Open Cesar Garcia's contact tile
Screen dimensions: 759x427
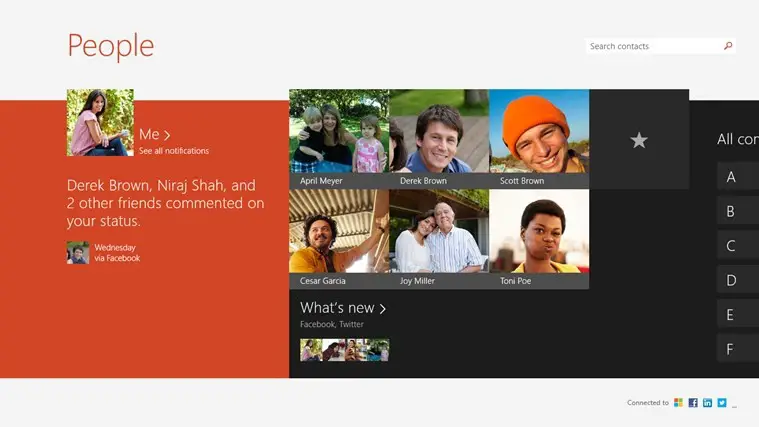coord(339,239)
